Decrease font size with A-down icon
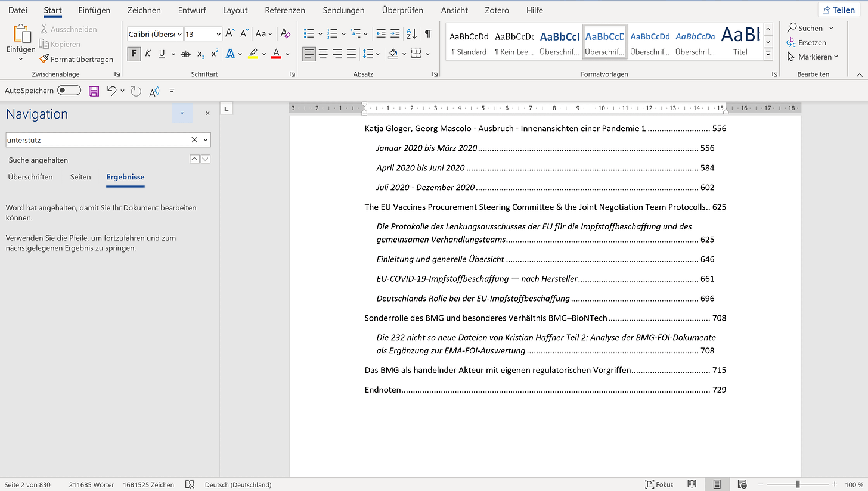Viewport: 868px width, 491px height. [x=244, y=33]
